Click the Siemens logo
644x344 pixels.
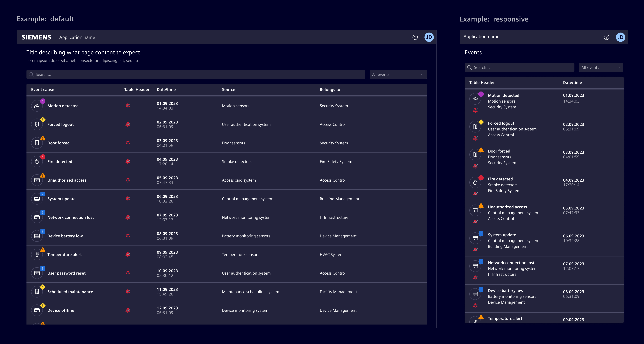[36, 37]
